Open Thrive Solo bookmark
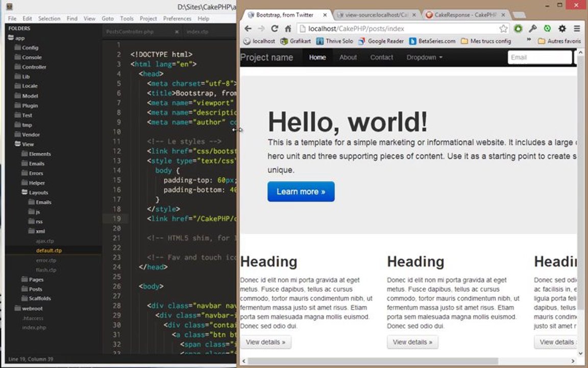This screenshot has height=368, width=588. tap(334, 41)
